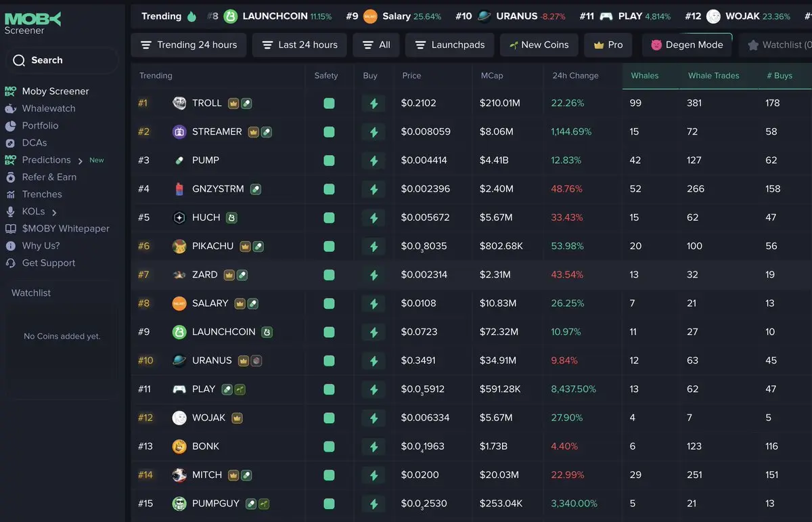Expand the KOLs sidebar item arrow
Image resolution: width=812 pixels, height=522 pixels.
[54, 213]
